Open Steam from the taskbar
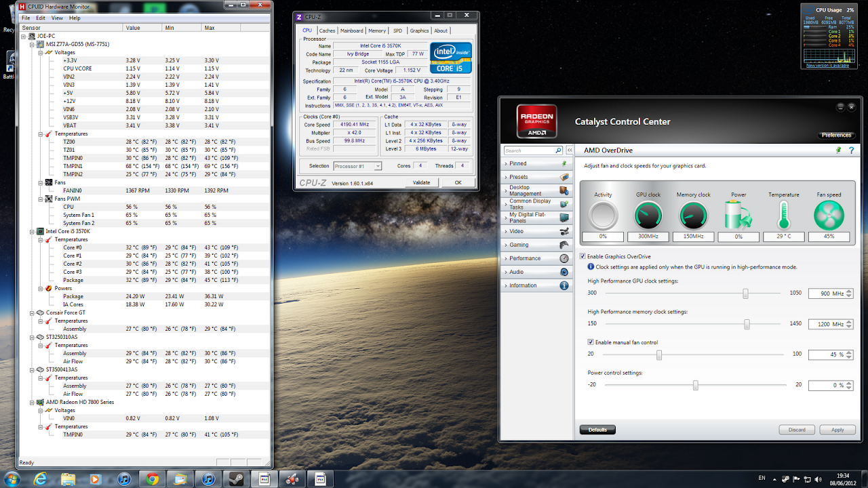This screenshot has width=868, height=488. (235, 479)
